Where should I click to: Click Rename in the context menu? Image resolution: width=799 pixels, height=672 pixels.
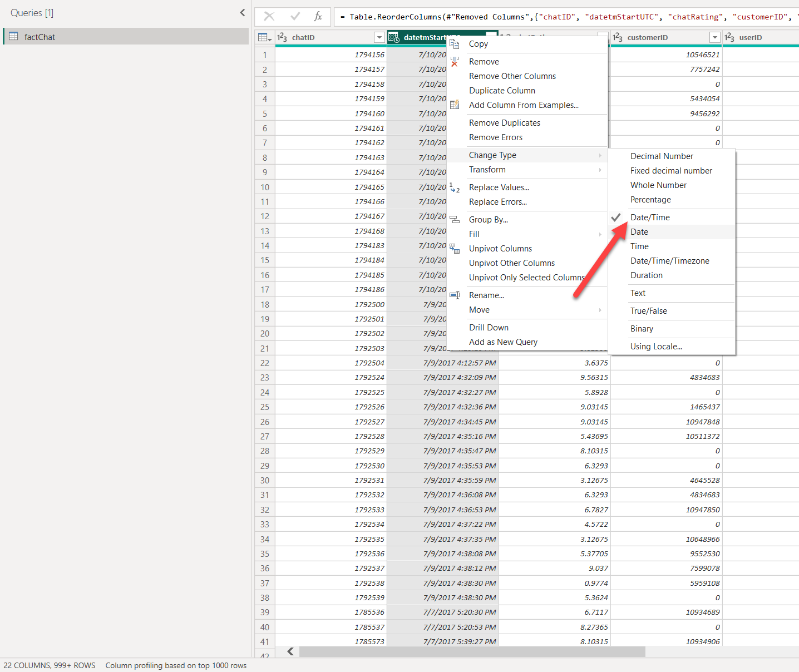pos(486,295)
